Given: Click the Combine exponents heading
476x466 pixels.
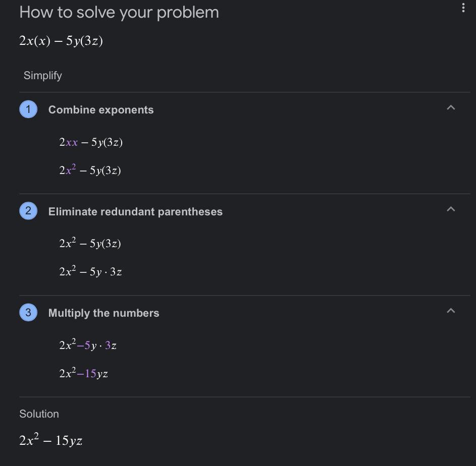Looking at the screenshot, I should tap(101, 110).
